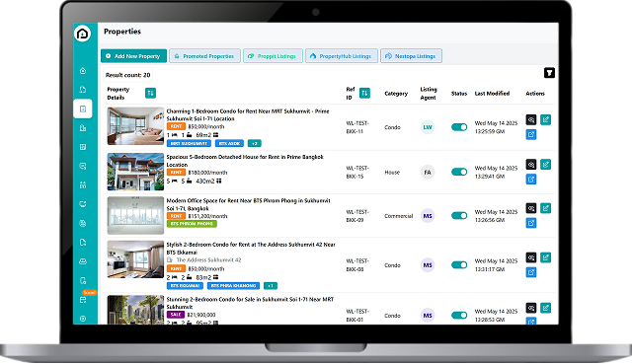Open the settings gear at sidebar bottom
This screenshot has height=364, width=632.
[x=83, y=319]
